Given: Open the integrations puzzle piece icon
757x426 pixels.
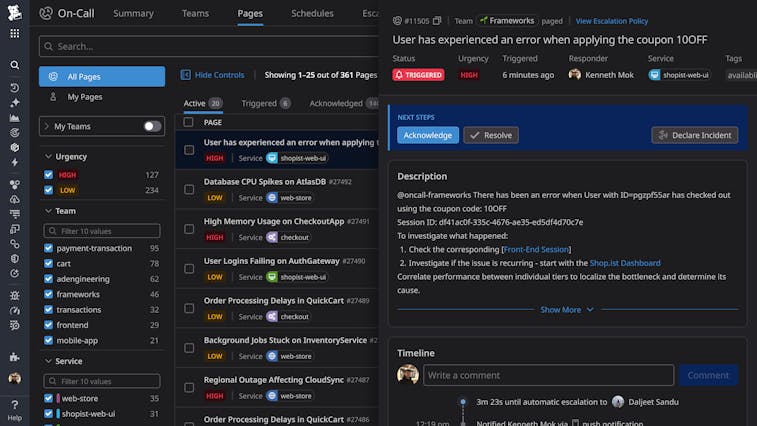Looking at the screenshot, I should [14, 356].
